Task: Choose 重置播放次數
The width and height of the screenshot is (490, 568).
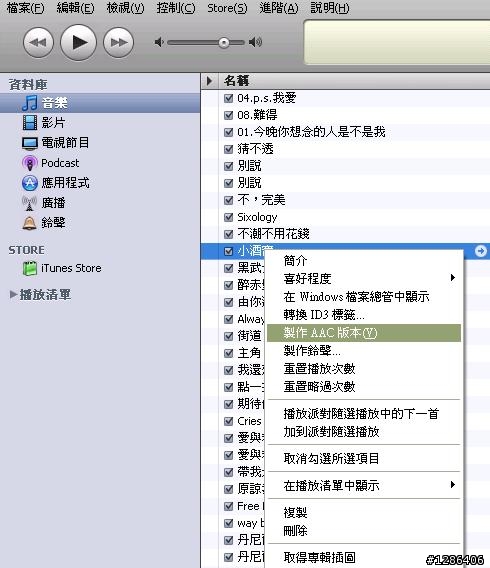Action: coord(364,369)
